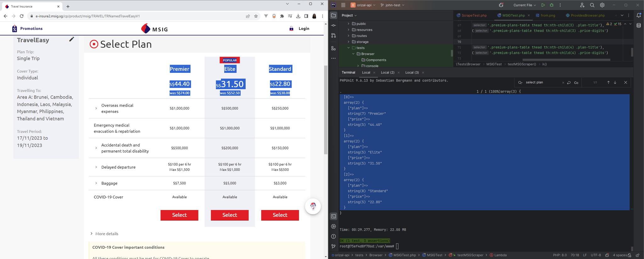Expand Delayed departure row
644x259 pixels.
(x=96, y=167)
